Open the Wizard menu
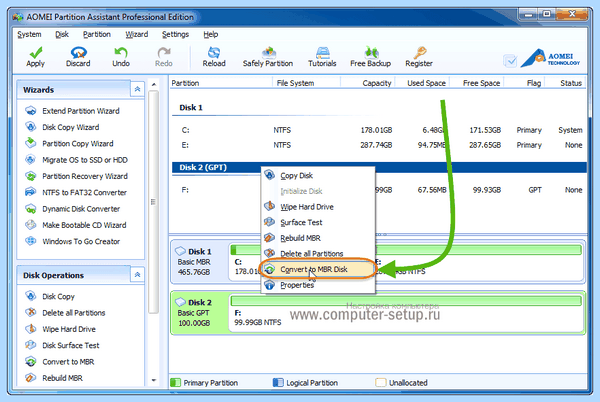The height and width of the screenshot is (402, 600). point(137,34)
